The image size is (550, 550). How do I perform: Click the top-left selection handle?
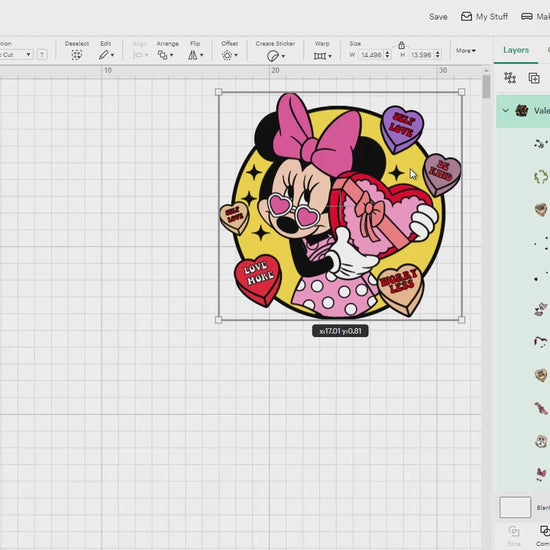(x=219, y=92)
